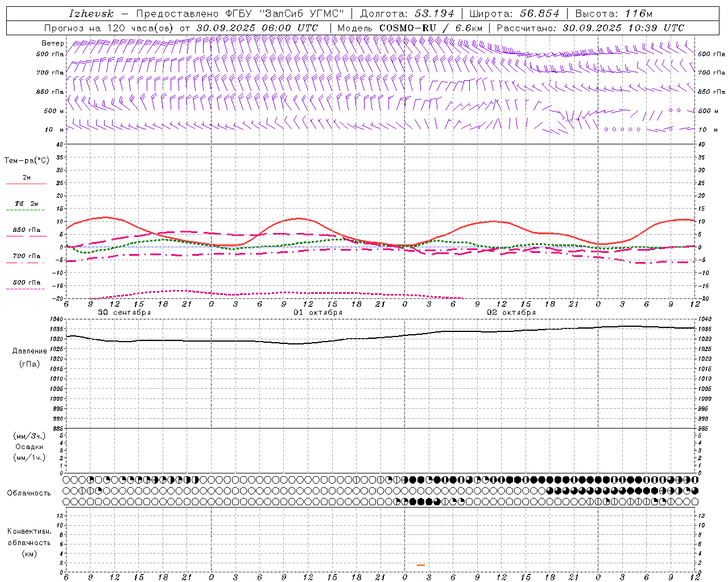The image size is (728, 582).
Task: Click the (мм/1ч.) precipitation unit label
Action: click(x=30, y=458)
